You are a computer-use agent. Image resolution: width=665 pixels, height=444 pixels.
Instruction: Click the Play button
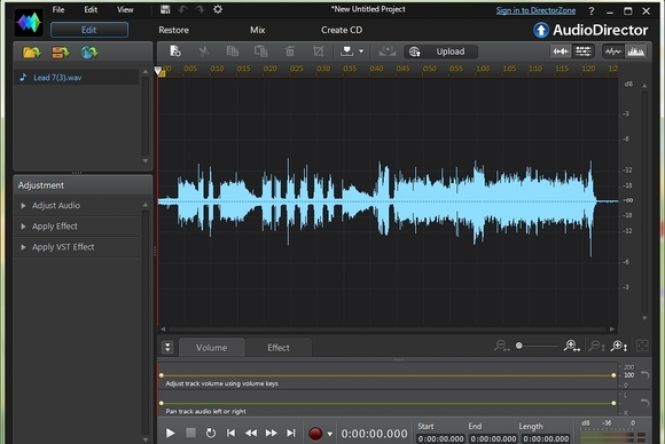(x=170, y=433)
